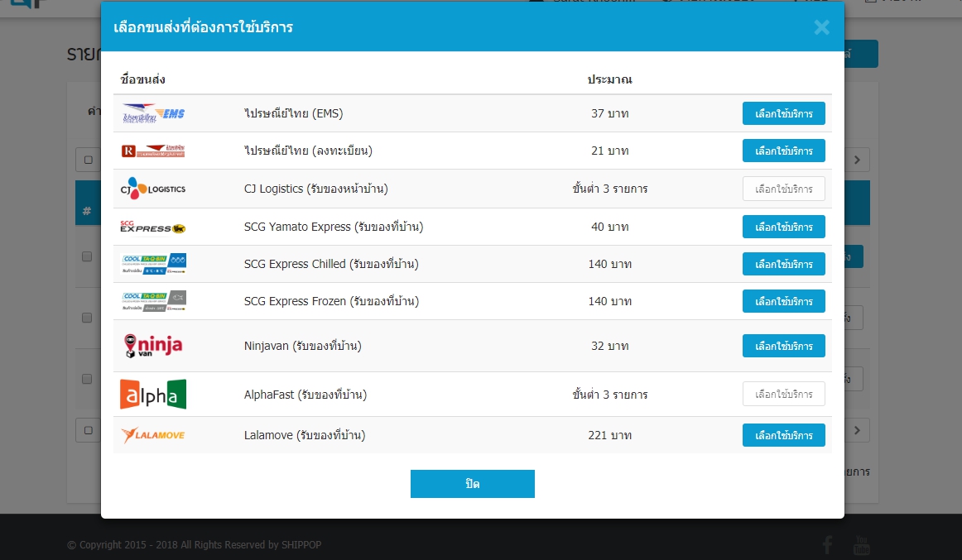
Task: Click the Thailand Post registered mail logo
Action: (x=153, y=151)
